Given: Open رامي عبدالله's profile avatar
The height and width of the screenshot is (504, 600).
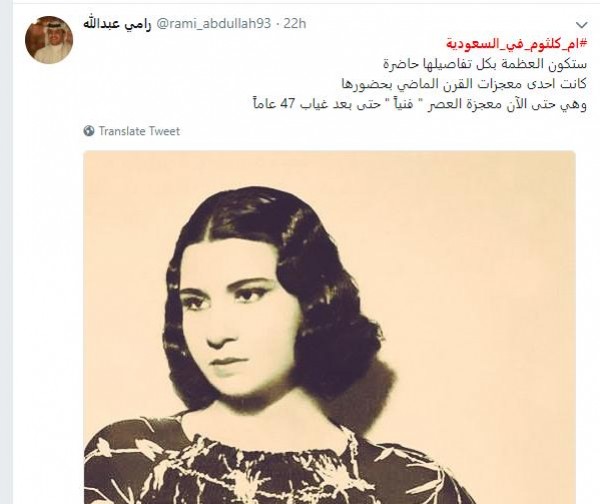Looking at the screenshot, I should point(49,39).
